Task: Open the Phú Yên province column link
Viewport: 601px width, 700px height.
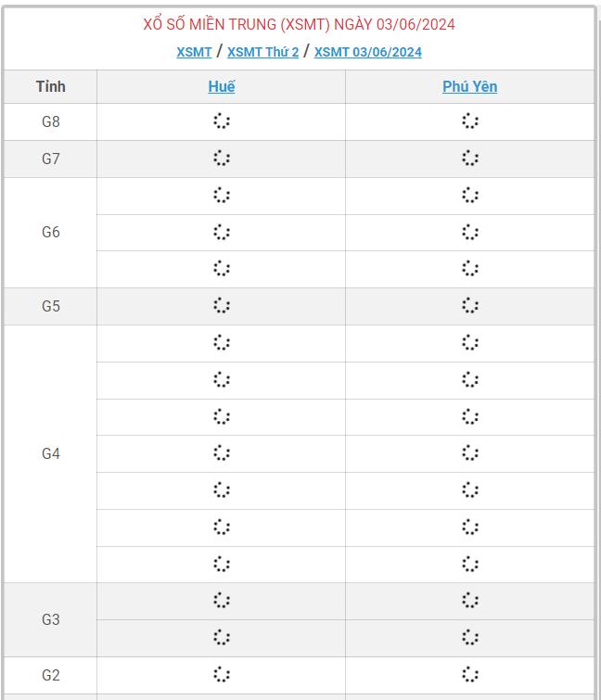Action: point(469,86)
